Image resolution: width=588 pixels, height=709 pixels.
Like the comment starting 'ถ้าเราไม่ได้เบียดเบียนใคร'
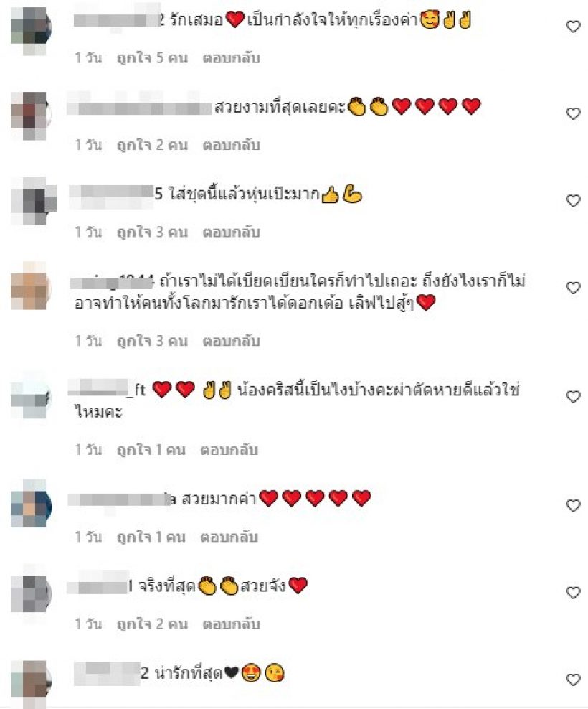click(x=573, y=288)
